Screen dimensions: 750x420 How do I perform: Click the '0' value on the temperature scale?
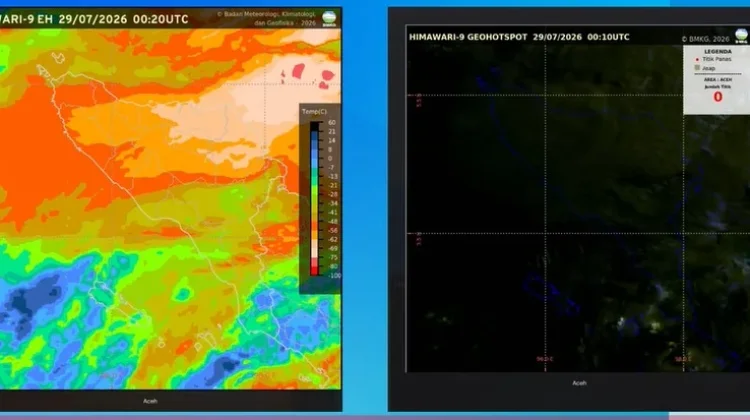coord(330,158)
